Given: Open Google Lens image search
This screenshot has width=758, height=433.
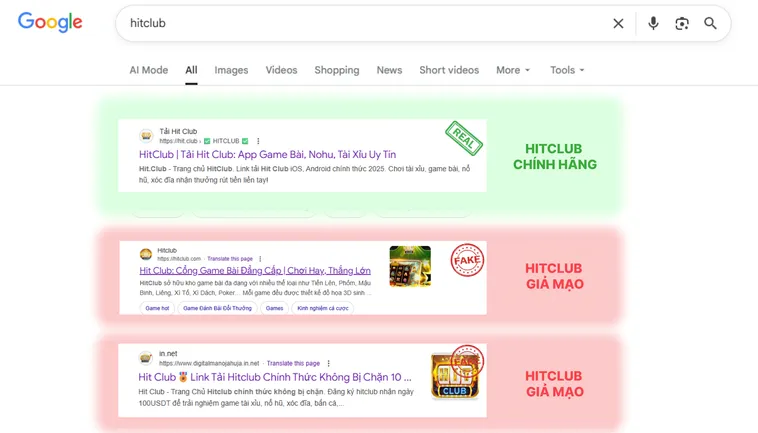Looking at the screenshot, I should 682,23.
